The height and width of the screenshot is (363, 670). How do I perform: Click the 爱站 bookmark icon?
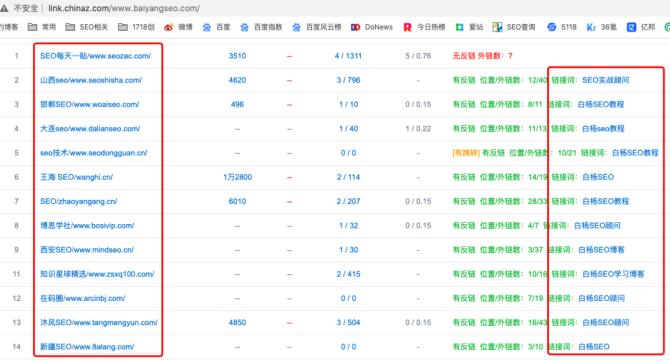(459, 27)
